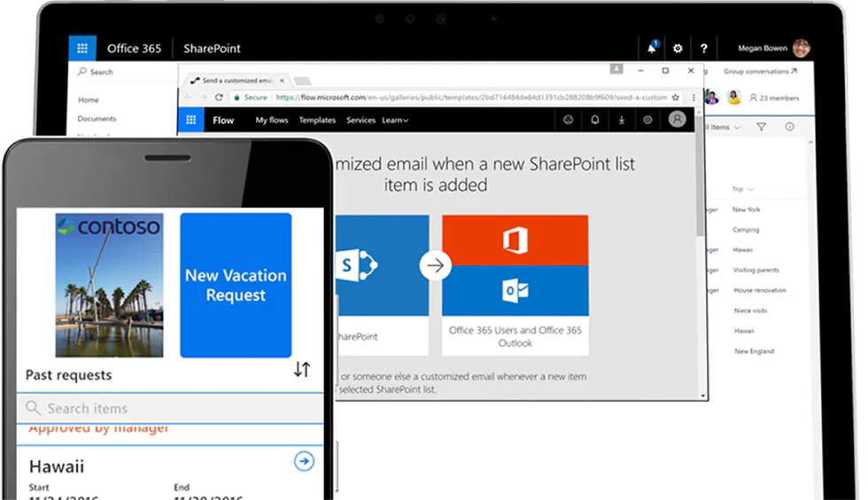
Task: Close the 'Send a customized email' browser tab
Action: pos(282,81)
